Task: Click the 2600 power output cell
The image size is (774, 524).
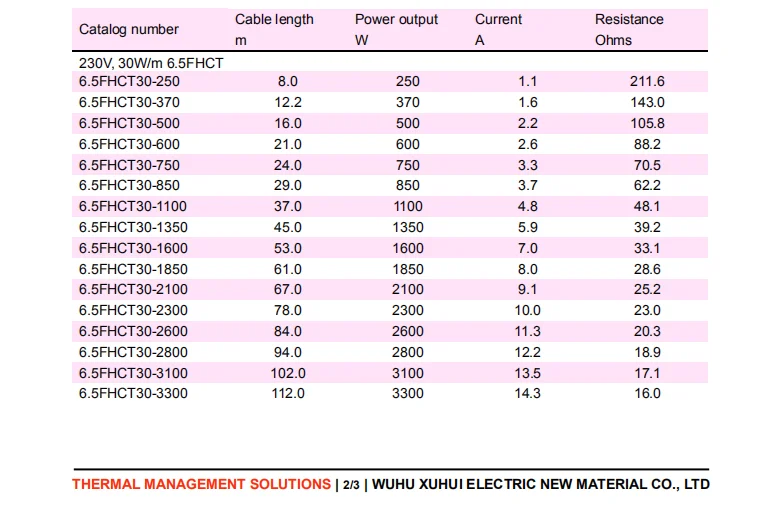Action: point(407,331)
